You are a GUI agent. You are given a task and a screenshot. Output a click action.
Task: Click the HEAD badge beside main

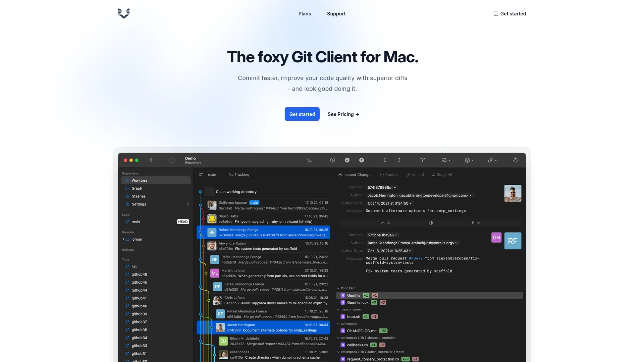pyautogui.click(x=183, y=222)
